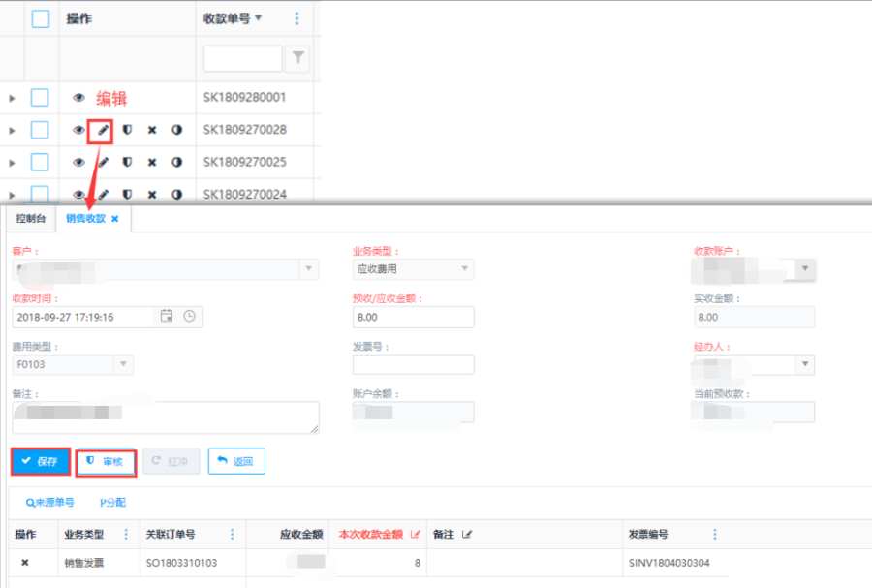Open the clock time picker for 收款时间

tap(190, 316)
